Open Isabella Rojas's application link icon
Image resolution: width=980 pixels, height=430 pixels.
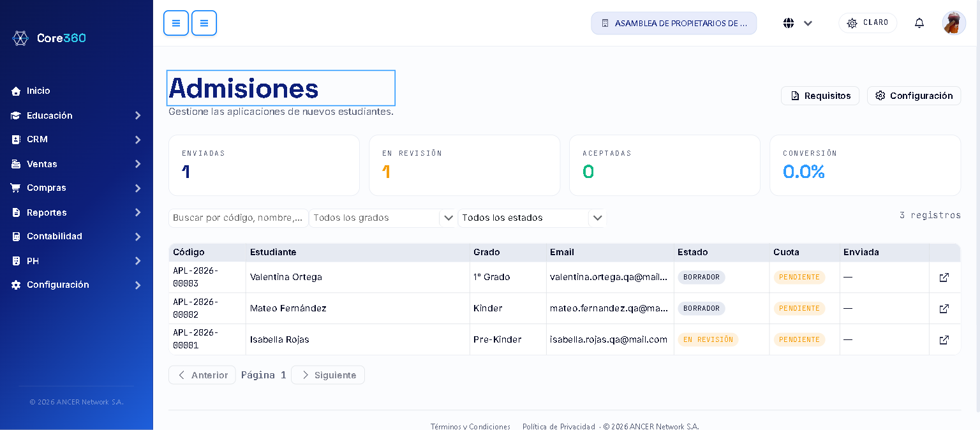944,340
